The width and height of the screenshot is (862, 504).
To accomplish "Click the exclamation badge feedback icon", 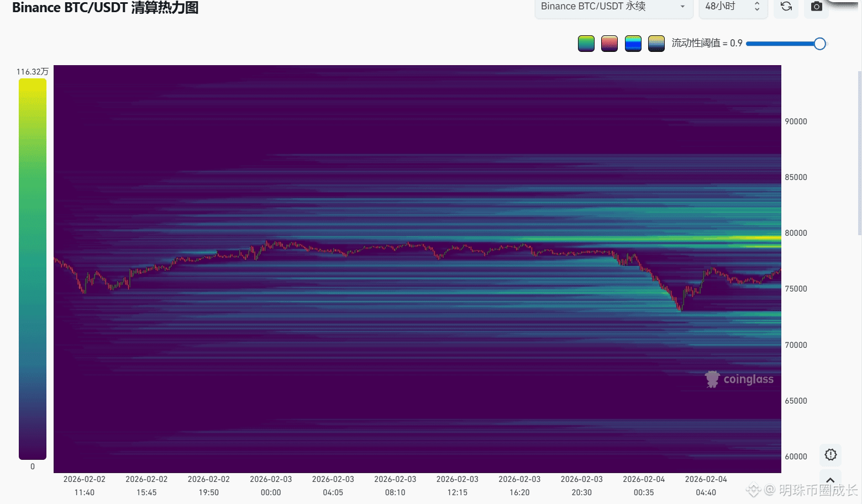I will (x=830, y=455).
